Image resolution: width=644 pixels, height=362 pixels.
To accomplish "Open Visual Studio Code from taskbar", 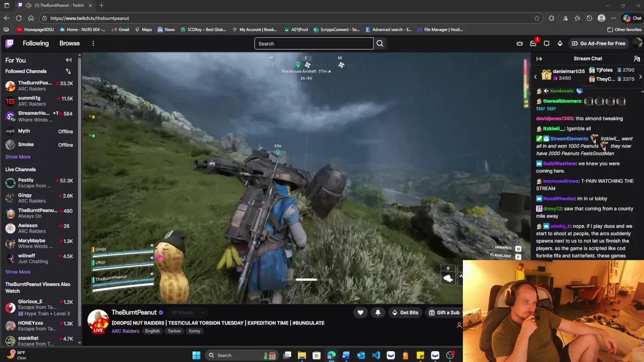I will [x=376, y=355].
